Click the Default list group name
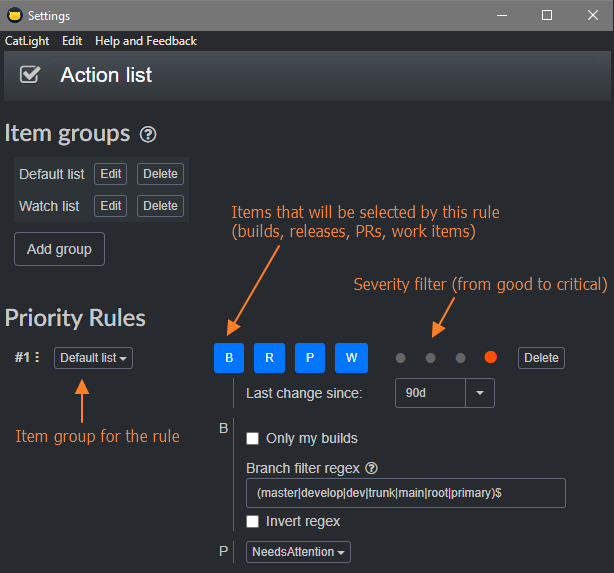614x573 pixels. pyautogui.click(x=52, y=174)
